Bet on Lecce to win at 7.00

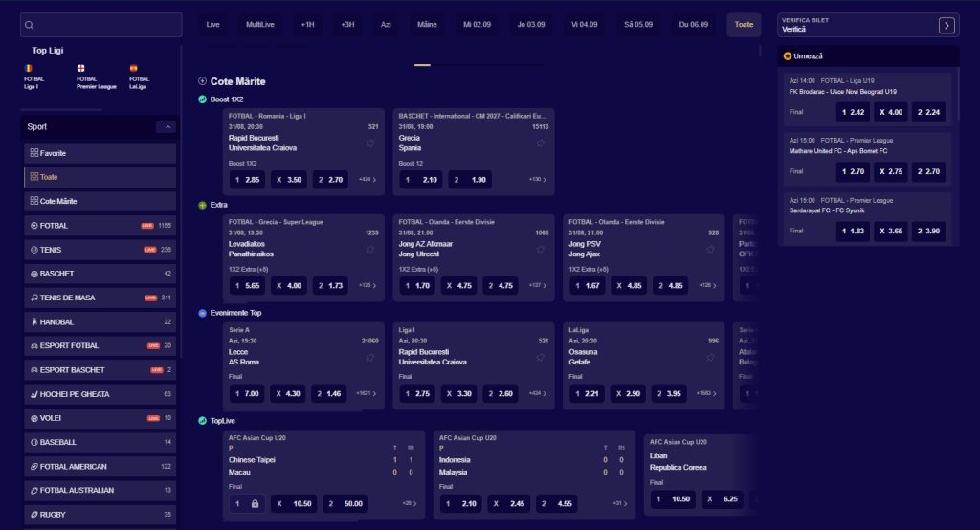click(x=247, y=394)
